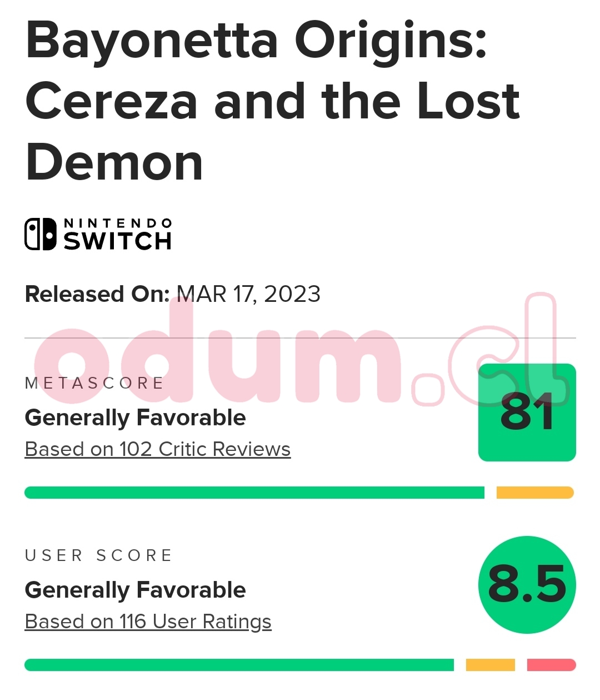The width and height of the screenshot is (600, 700).
Task: Open the 116 User Ratings link
Action: tap(148, 622)
